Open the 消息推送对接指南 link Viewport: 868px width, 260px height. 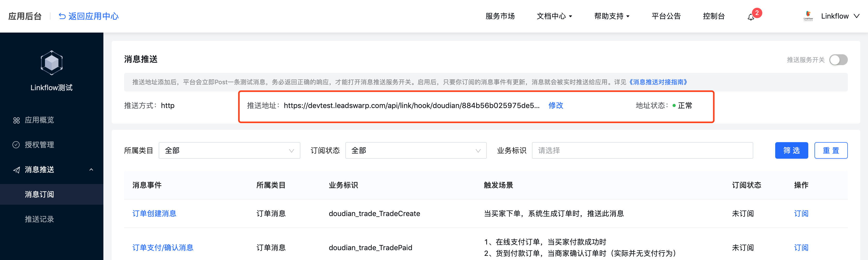point(658,82)
